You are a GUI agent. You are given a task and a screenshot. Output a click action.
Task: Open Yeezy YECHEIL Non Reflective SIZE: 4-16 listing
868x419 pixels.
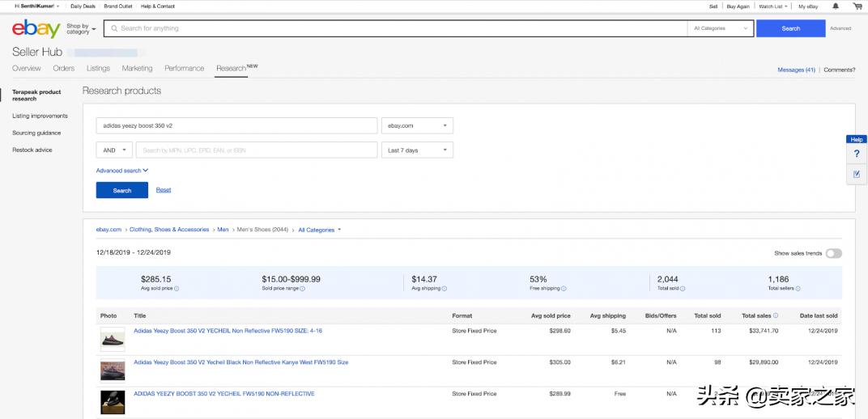pos(228,331)
